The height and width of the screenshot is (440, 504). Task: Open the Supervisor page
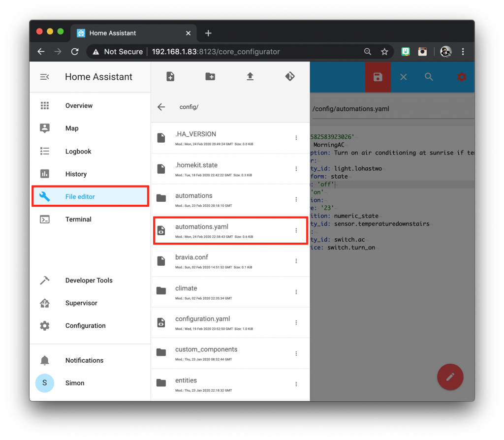pos(90,303)
